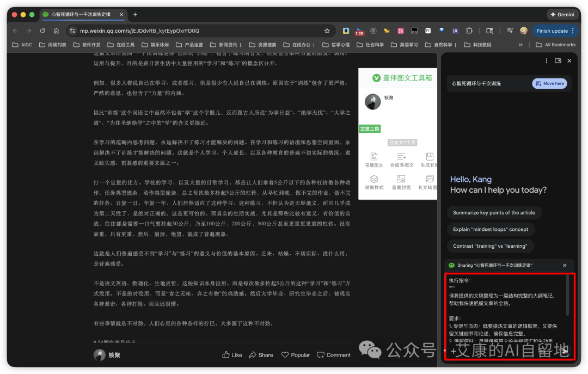Open the Comment section
Image resolution: width=588 pixels, height=374 pixels.
pos(333,355)
